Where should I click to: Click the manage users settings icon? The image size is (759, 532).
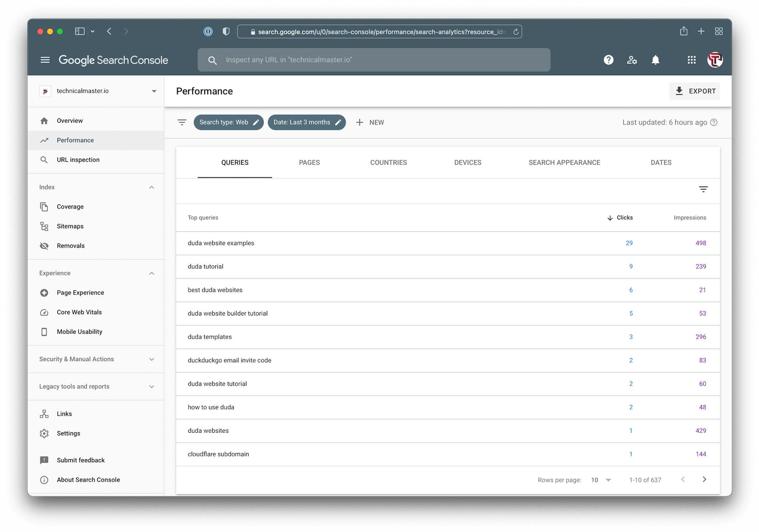[x=632, y=60]
